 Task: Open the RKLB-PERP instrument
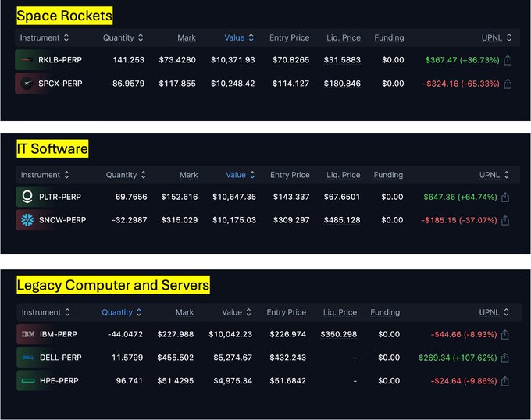[60, 60]
